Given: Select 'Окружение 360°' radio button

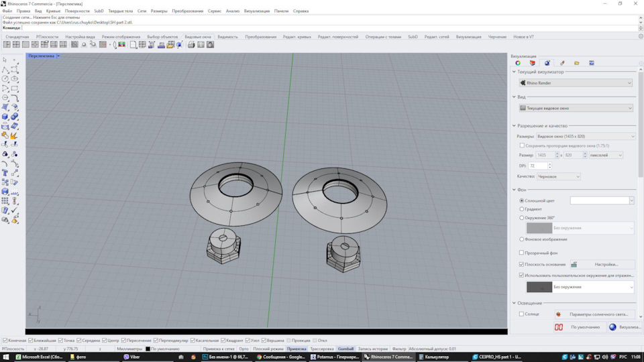Looking at the screenshot, I should [x=522, y=217].
